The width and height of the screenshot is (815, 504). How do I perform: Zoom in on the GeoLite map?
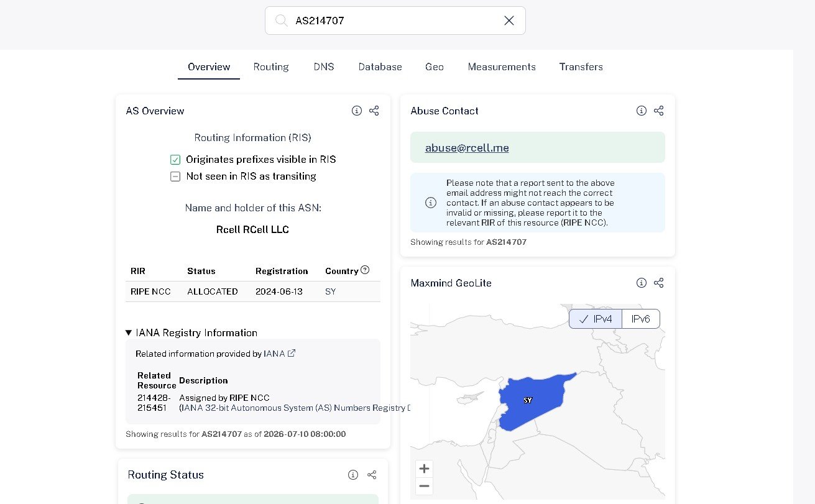pyautogui.click(x=425, y=469)
